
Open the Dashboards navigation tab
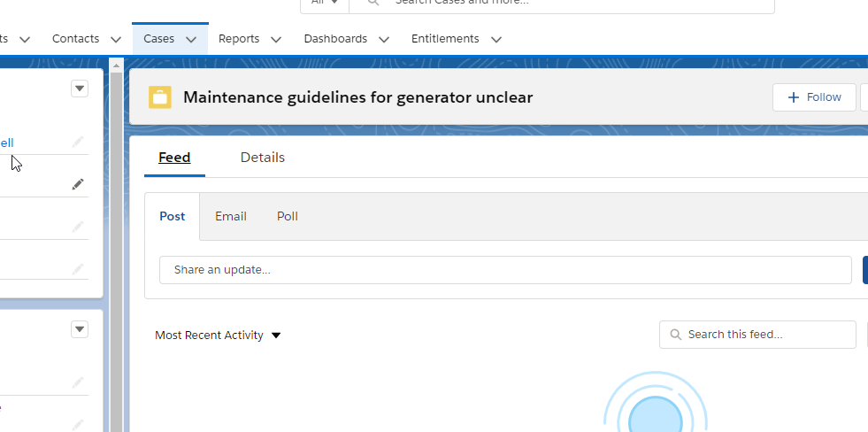pyautogui.click(x=335, y=39)
